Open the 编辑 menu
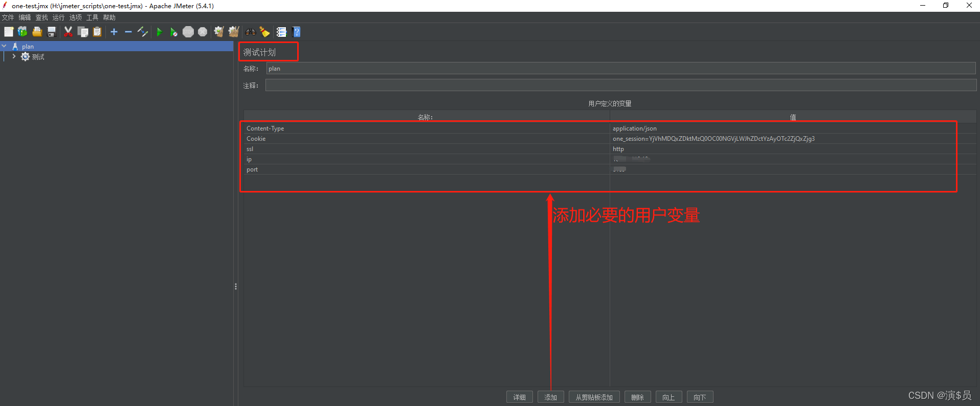 (25, 17)
